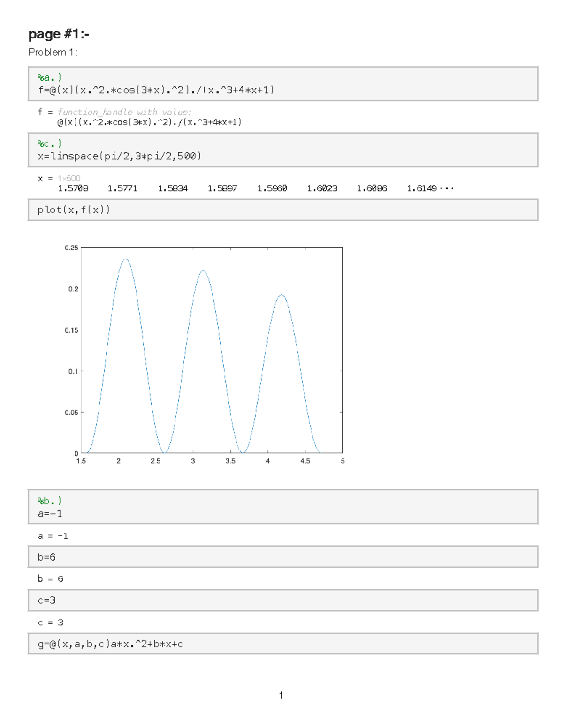Click 'function_handle with value:' output text
This screenshot has width=563, height=728.
click(124, 112)
